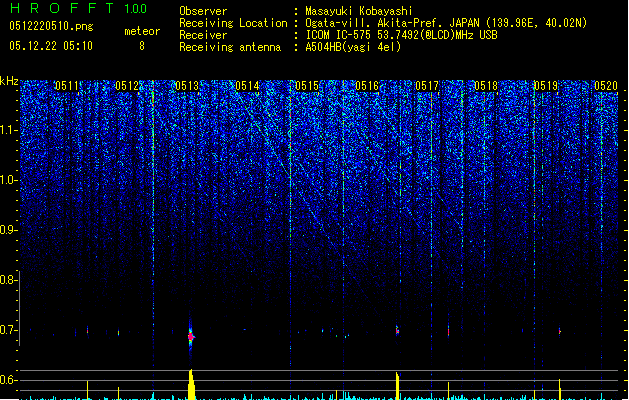Screen dimensions: 629x400
Task: Click the observer name Masayuki Kobayashi
Action: click(x=359, y=11)
